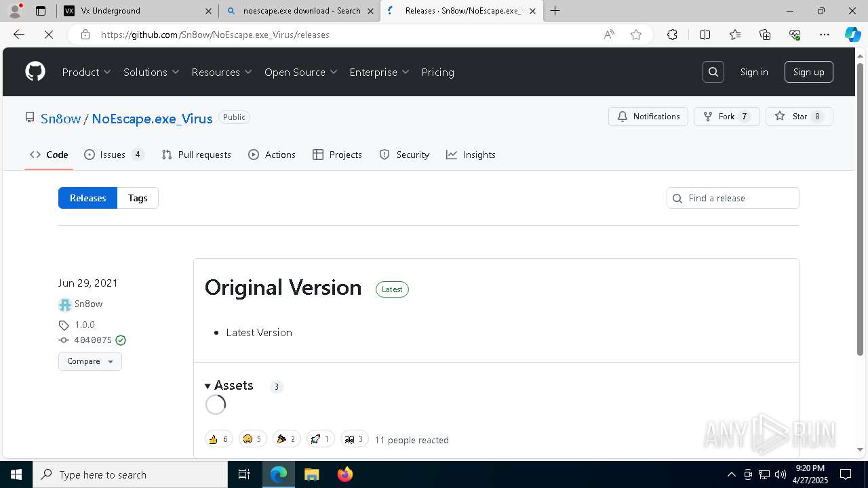Click the Sign up button

point(809,72)
